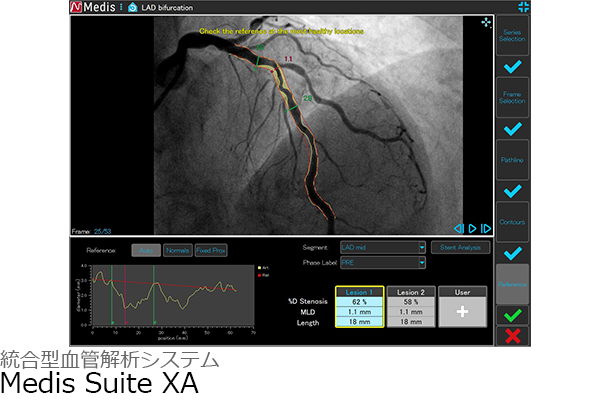Click Lesion 1 length 18 mm

[x=359, y=322]
